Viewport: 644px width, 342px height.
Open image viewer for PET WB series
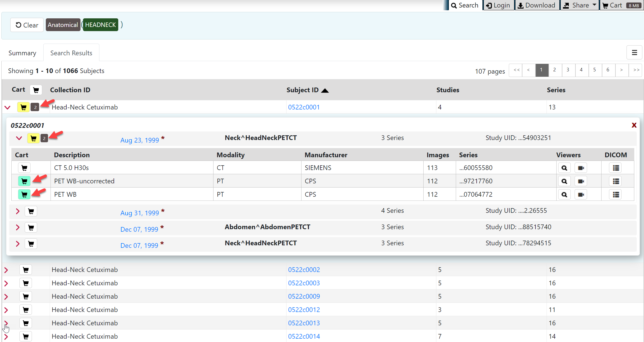(564, 194)
